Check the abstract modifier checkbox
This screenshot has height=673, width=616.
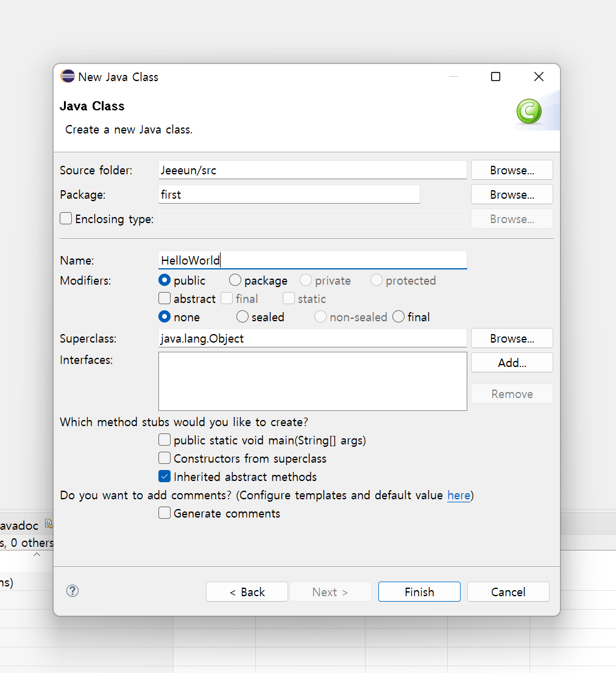tap(165, 298)
